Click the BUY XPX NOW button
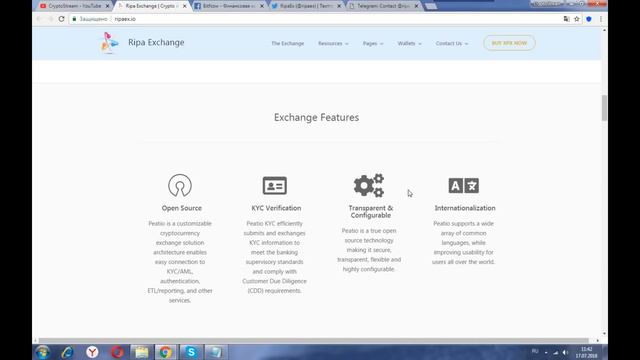The width and height of the screenshot is (640, 360). tap(509, 43)
